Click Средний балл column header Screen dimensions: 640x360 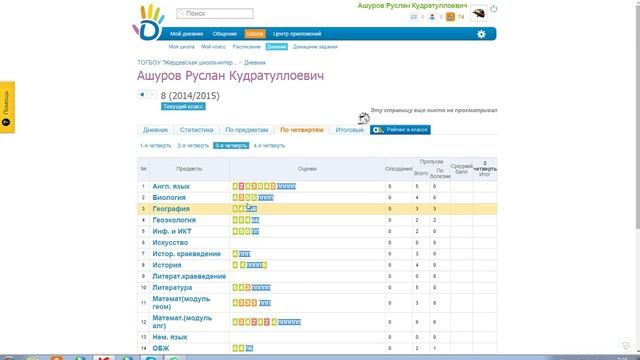[462, 169]
